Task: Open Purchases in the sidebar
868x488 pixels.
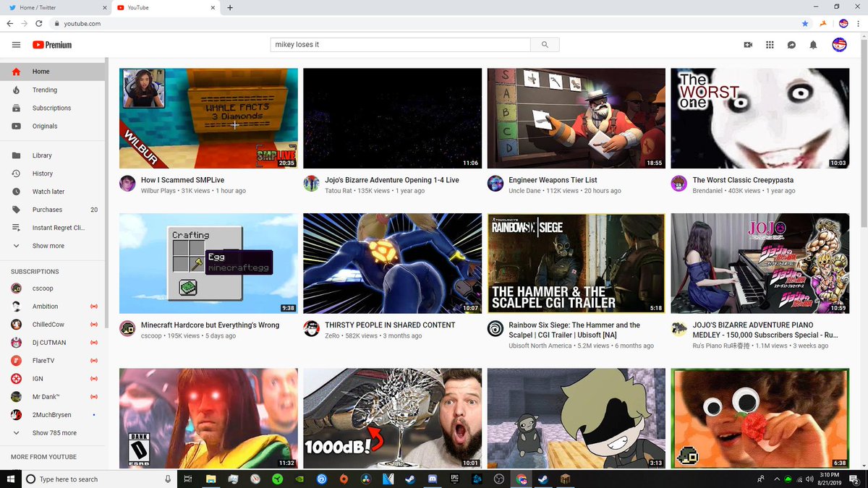Action: 52,210
